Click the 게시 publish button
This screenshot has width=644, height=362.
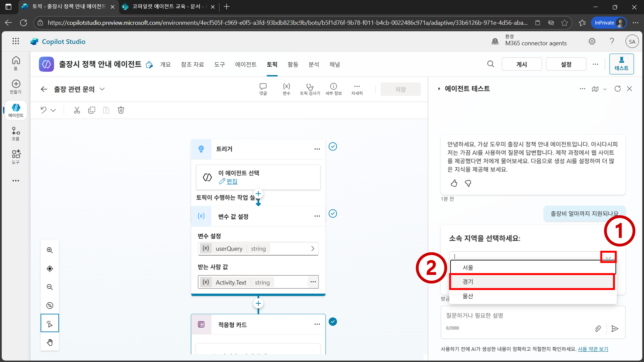point(521,65)
